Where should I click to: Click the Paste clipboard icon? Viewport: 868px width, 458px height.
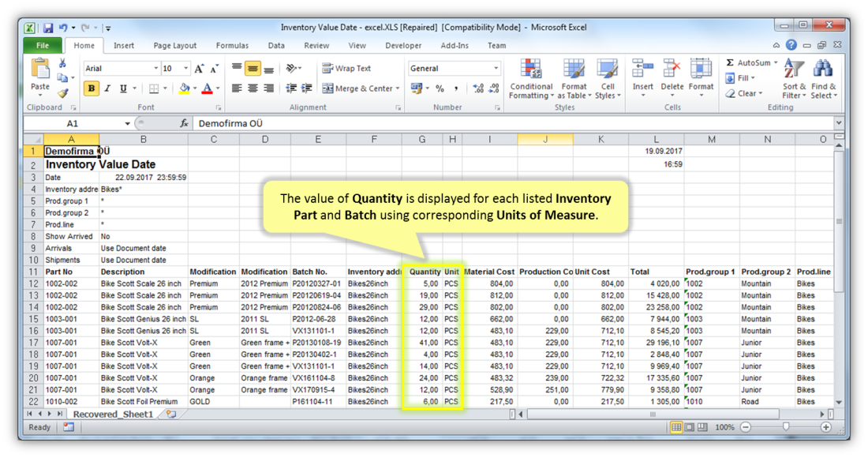(x=40, y=69)
